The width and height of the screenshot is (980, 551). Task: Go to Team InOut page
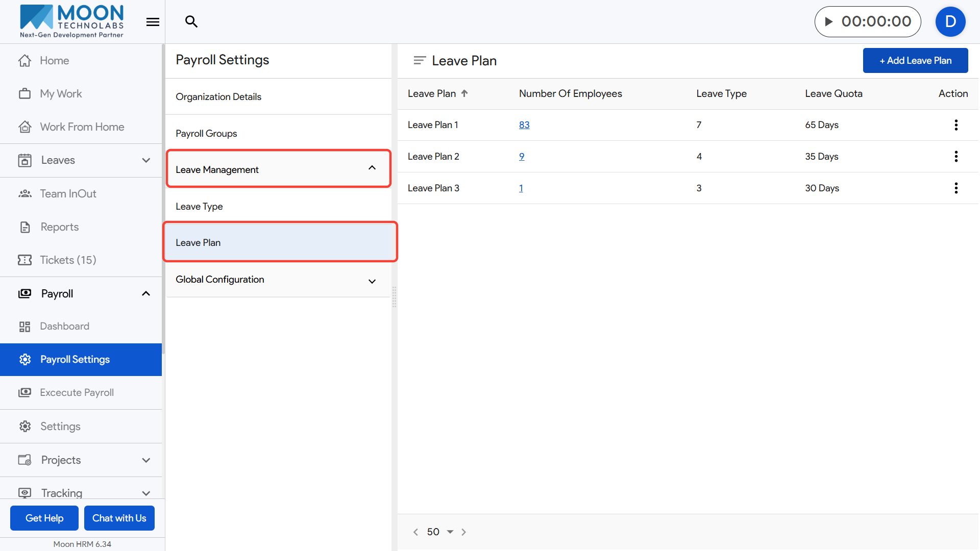tap(68, 194)
